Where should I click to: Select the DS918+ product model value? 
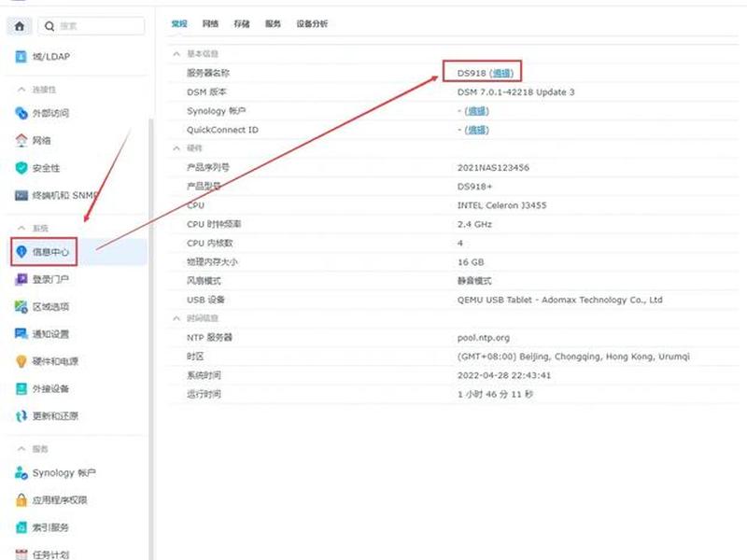click(x=474, y=187)
